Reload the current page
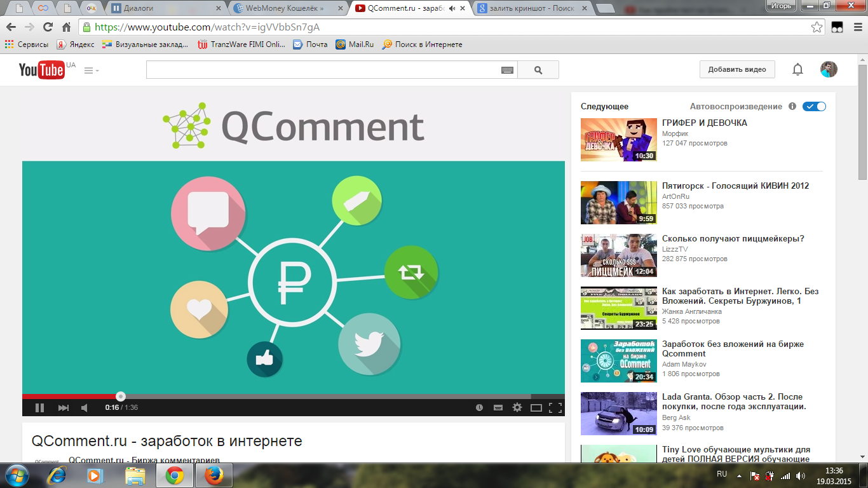 pos(48,27)
